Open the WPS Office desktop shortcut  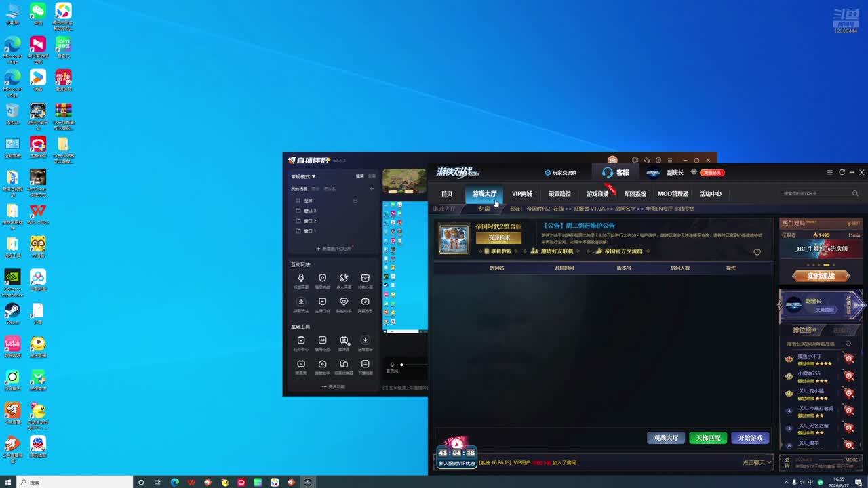[x=38, y=213]
